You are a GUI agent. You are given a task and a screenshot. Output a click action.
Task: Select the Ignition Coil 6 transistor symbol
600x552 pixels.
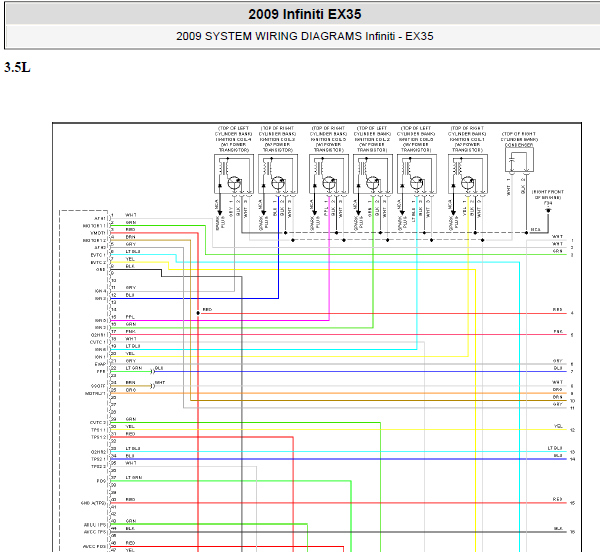coord(417,183)
